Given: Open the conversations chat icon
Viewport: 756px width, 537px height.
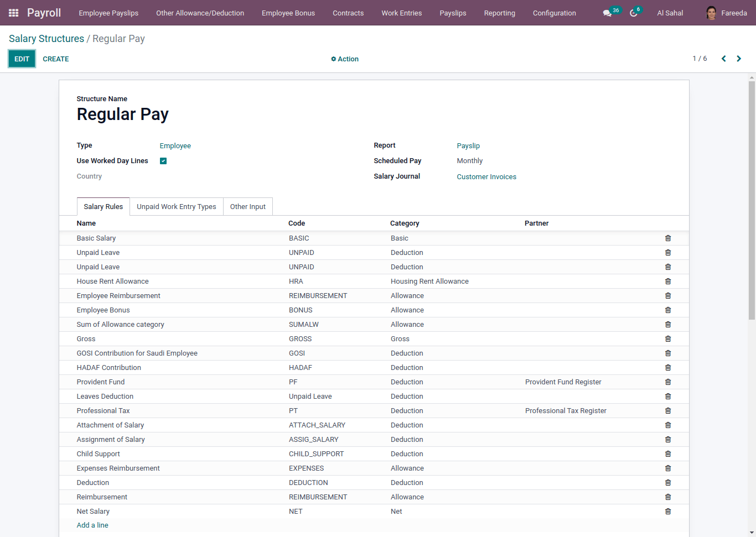Looking at the screenshot, I should click(607, 13).
